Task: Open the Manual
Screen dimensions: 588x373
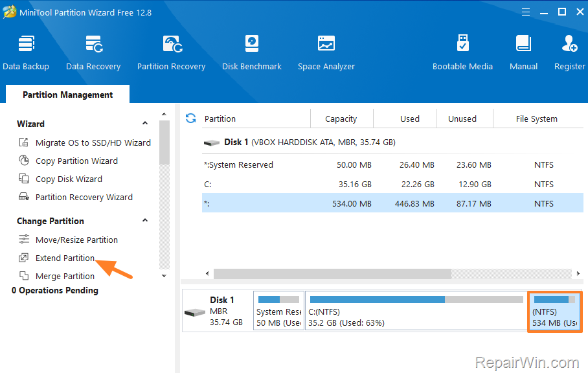Action: point(523,52)
